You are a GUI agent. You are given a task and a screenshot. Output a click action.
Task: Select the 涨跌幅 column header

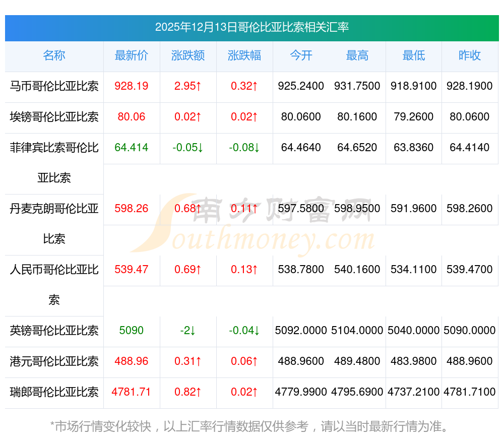244,55
